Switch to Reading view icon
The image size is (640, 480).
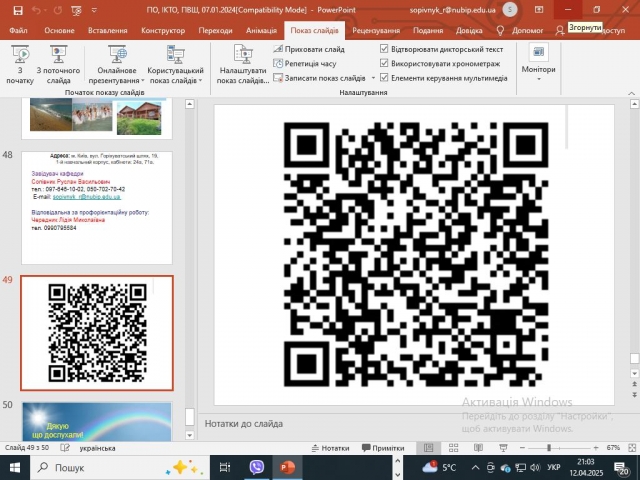coord(478,448)
